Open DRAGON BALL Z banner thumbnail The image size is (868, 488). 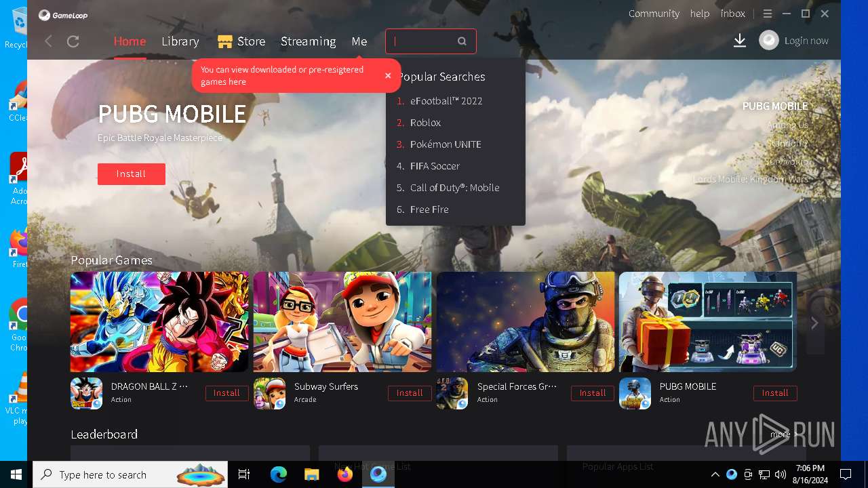pyautogui.click(x=159, y=322)
